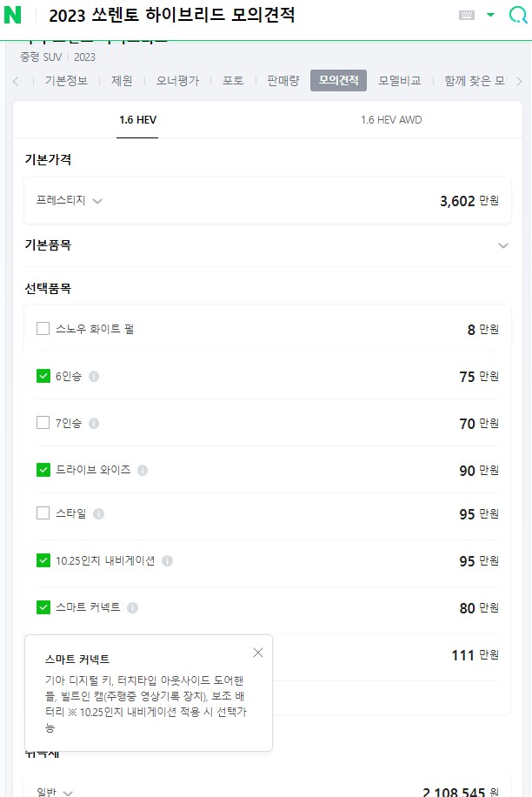Go to the 모델비교 tab
The height and width of the screenshot is (797, 532).
point(400,81)
